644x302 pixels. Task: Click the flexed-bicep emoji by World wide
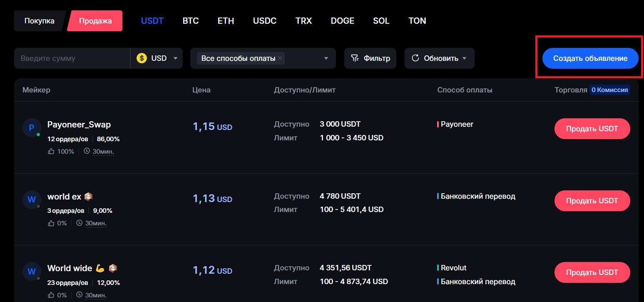pyautogui.click(x=100, y=268)
